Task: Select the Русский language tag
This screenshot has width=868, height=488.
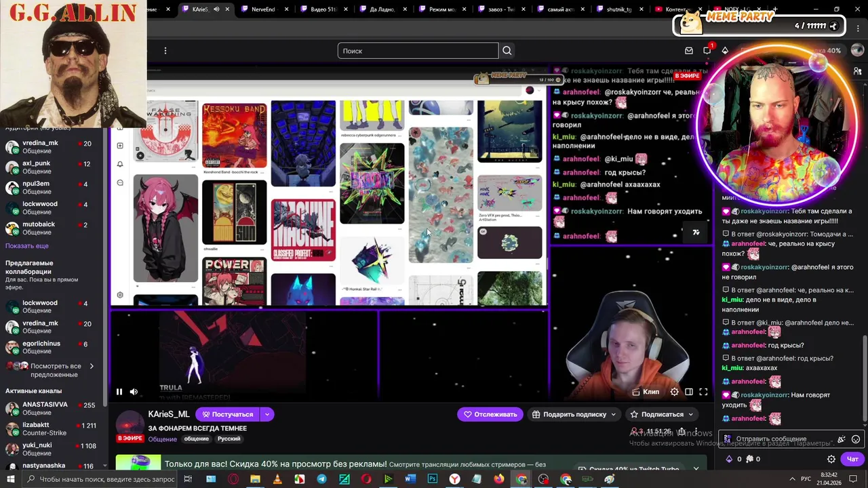Action: pyautogui.click(x=229, y=439)
